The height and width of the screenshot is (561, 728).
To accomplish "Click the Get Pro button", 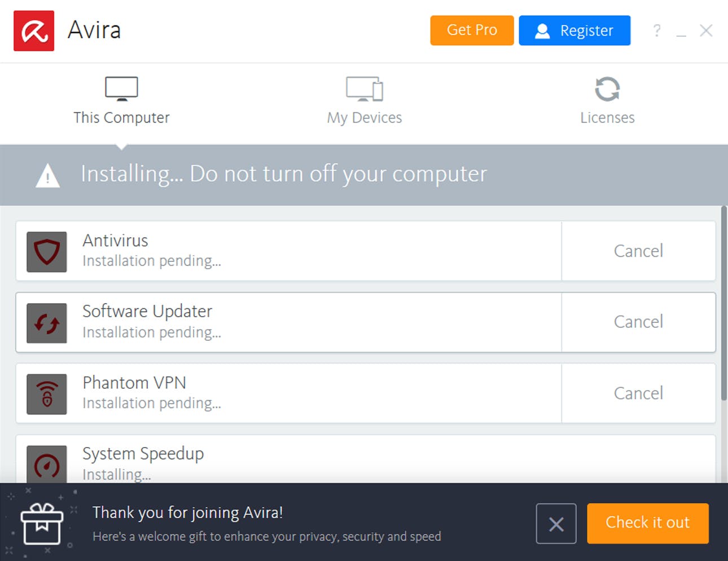I will [472, 30].
